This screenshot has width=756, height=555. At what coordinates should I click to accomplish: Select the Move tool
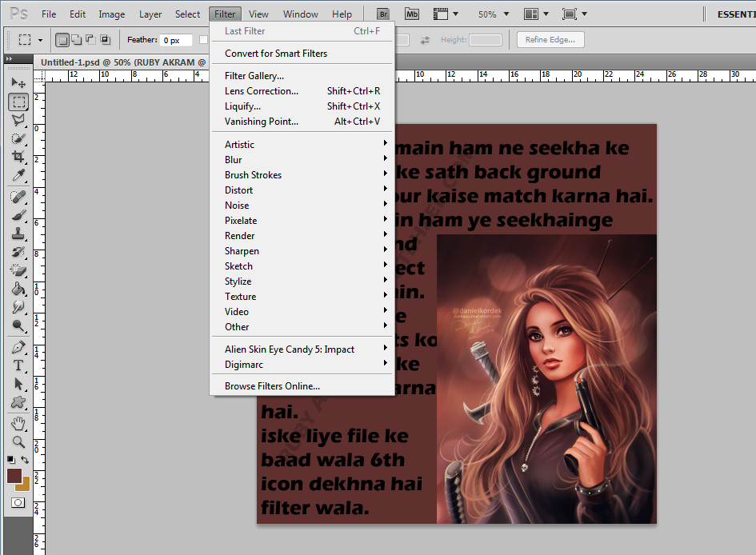[18, 83]
